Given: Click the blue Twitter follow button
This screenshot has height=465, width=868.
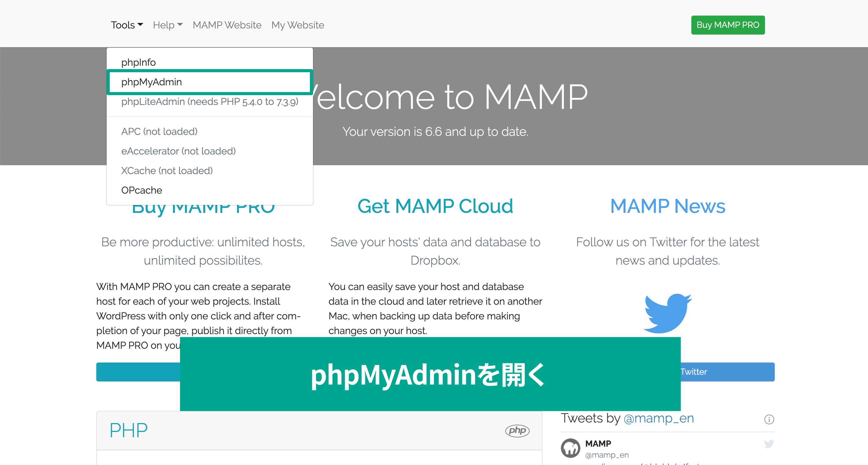Looking at the screenshot, I should [x=727, y=372].
